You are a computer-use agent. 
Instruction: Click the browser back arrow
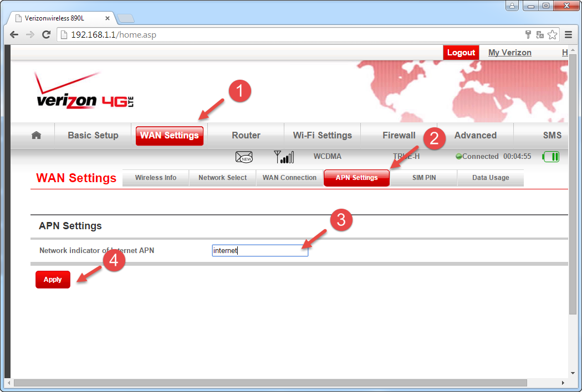14,34
